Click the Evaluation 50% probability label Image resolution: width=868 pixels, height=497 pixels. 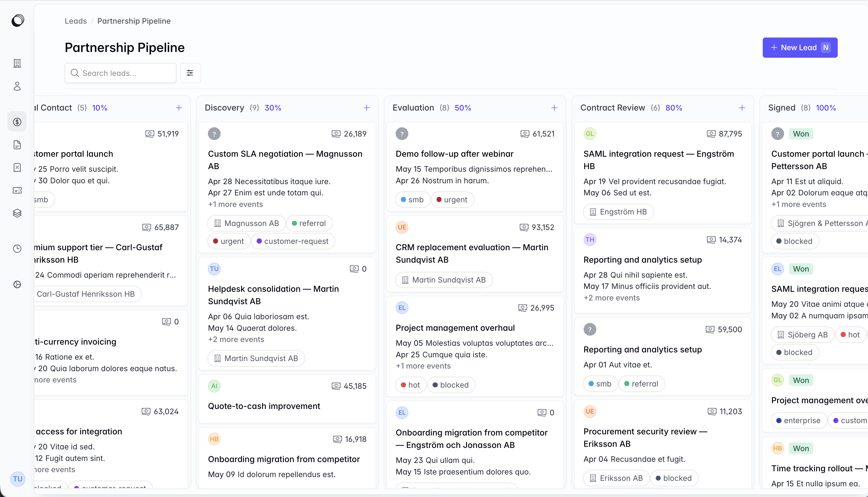(x=463, y=108)
